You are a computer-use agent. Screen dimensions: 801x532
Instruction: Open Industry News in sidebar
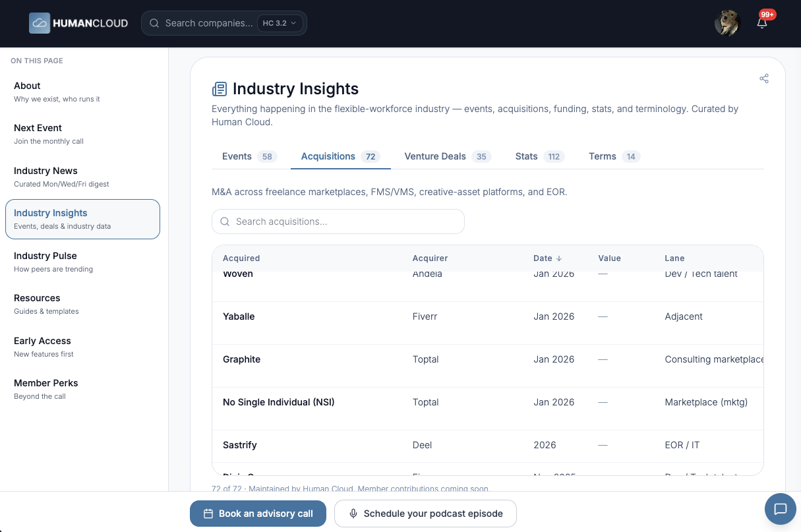tap(82, 177)
